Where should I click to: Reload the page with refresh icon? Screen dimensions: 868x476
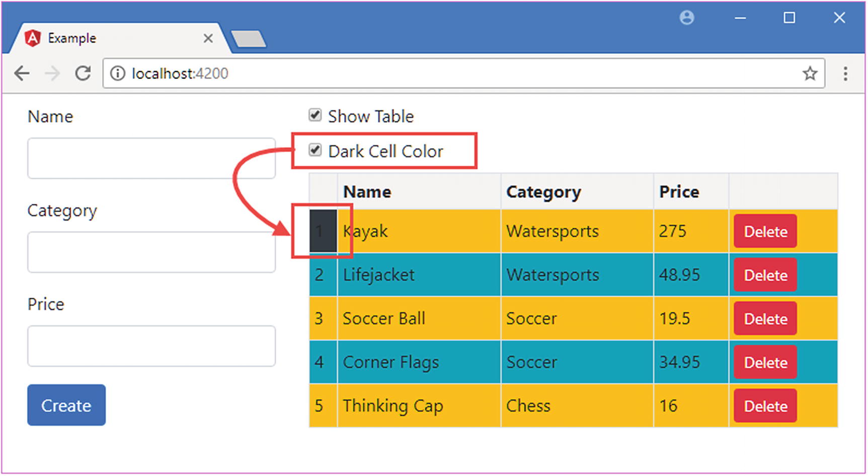point(83,74)
